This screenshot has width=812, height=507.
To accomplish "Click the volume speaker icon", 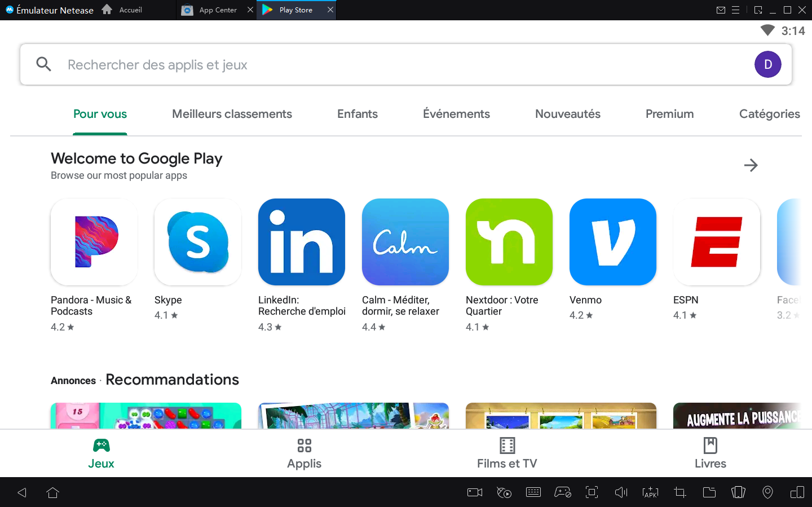I will click(621, 492).
